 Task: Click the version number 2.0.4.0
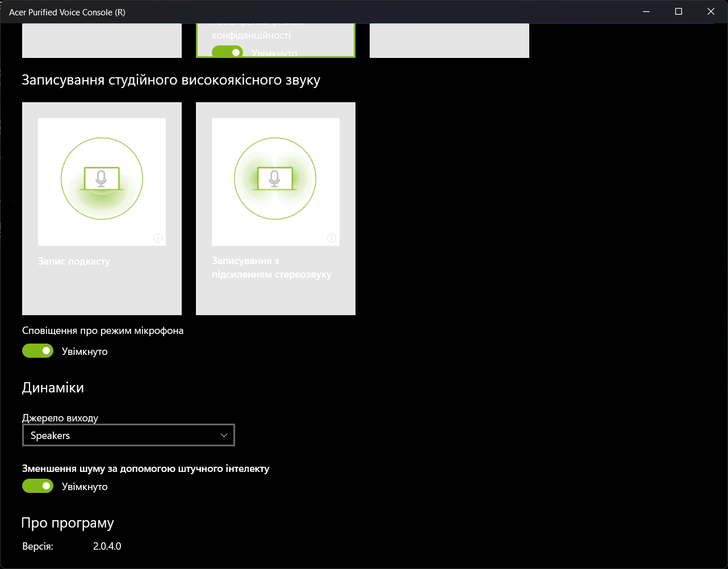107,546
